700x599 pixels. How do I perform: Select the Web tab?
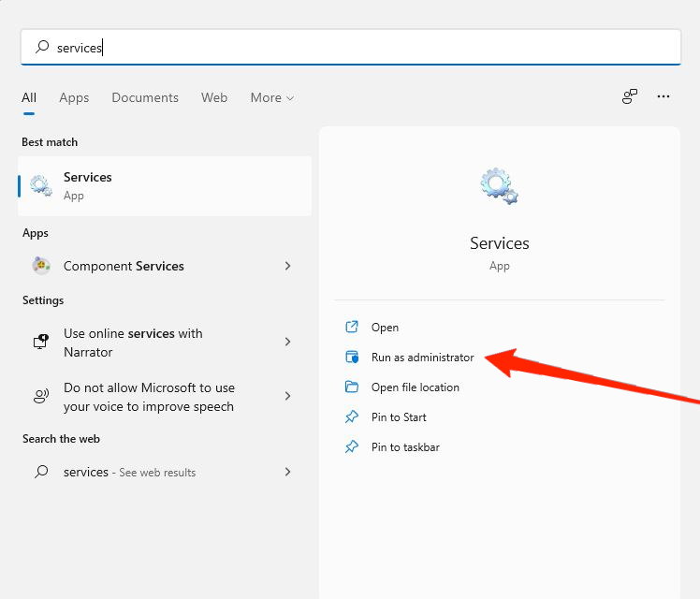214,97
